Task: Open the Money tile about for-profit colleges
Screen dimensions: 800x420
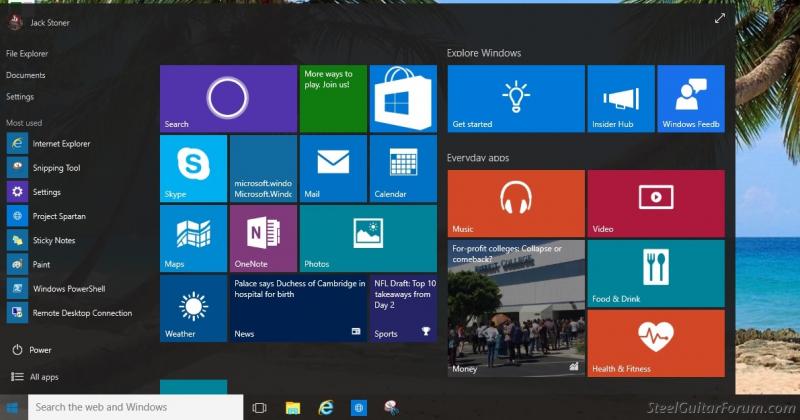Action: click(x=516, y=308)
